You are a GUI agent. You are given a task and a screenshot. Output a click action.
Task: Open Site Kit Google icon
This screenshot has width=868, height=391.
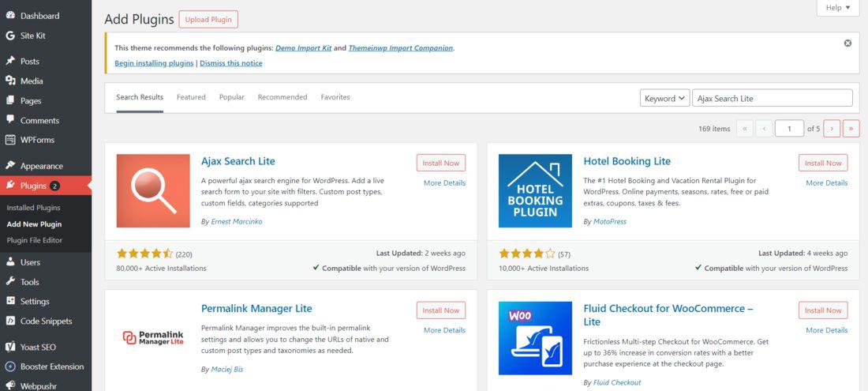click(x=10, y=36)
